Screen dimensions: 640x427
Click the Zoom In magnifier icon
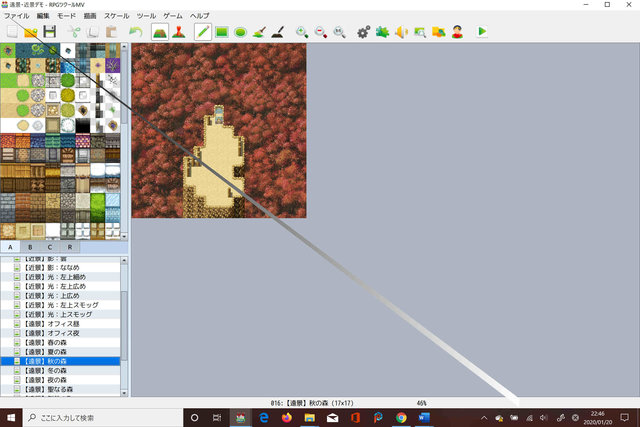coord(302,32)
